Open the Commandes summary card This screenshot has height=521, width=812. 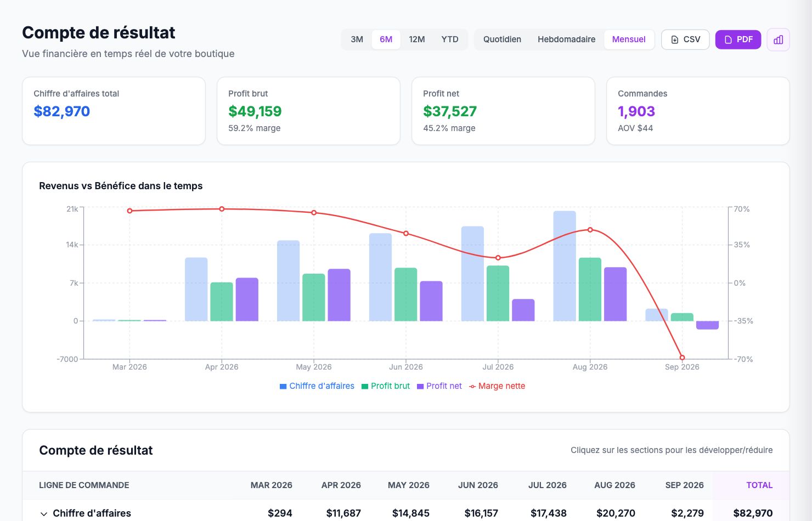tap(698, 111)
